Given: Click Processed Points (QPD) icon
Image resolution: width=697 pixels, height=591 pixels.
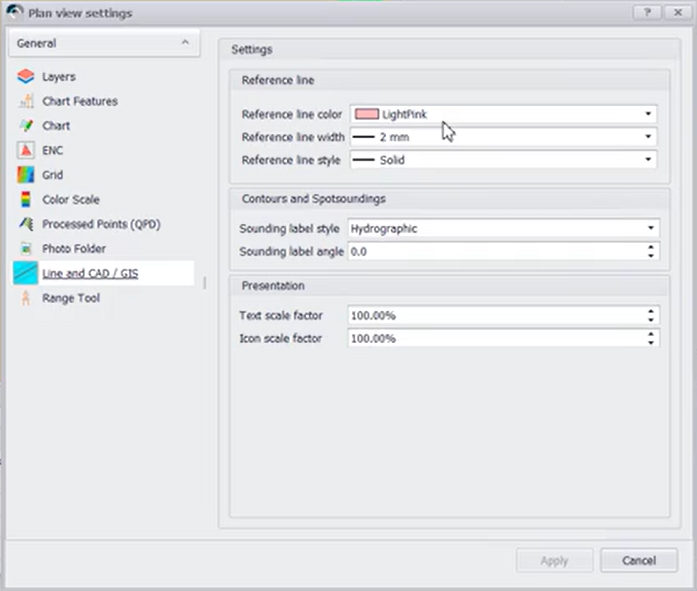Looking at the screenshot, I should click(26, 224).
